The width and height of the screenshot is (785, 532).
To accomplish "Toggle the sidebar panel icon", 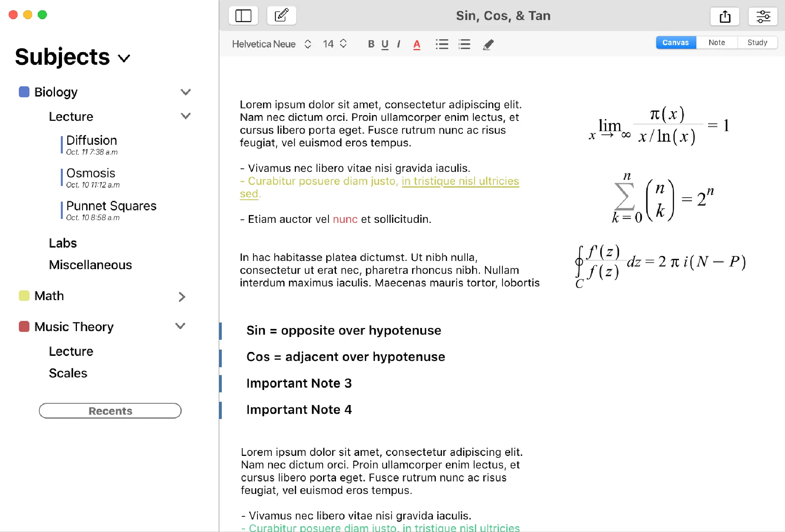I will [x=243, y=16].
